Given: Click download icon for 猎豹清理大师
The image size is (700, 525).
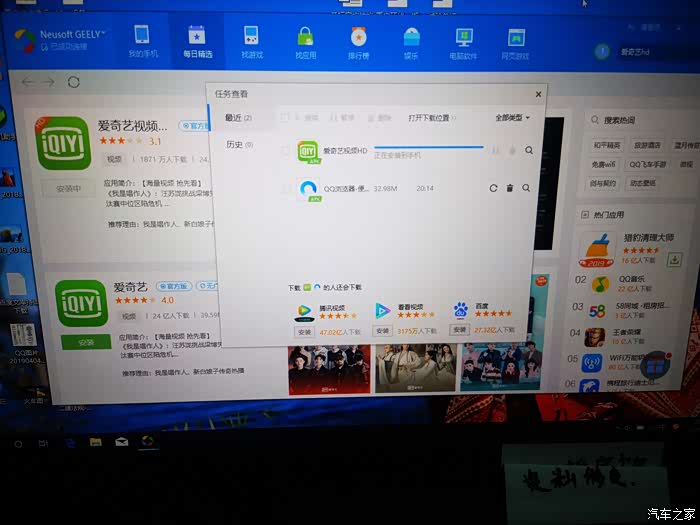Looking at the screenshot, I should [674, 259].
